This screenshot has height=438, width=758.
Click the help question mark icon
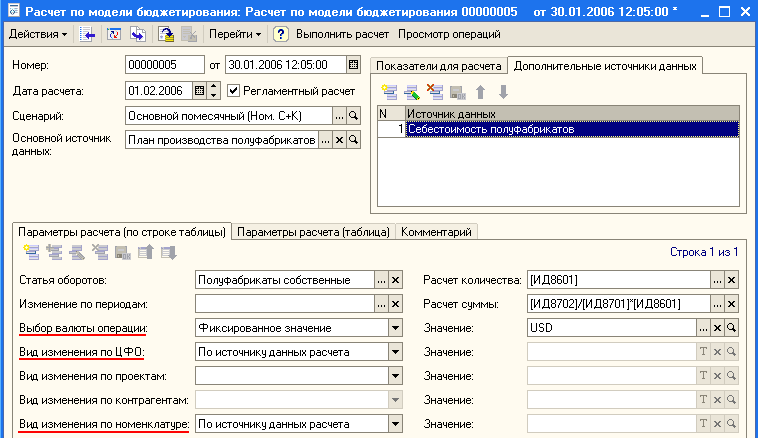[x=281, y=34]
